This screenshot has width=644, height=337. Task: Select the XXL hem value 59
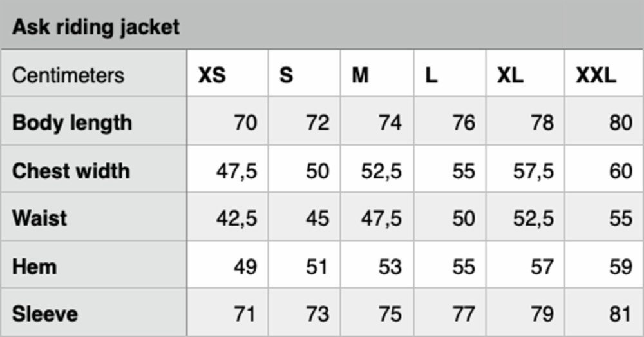pos(621,267)
